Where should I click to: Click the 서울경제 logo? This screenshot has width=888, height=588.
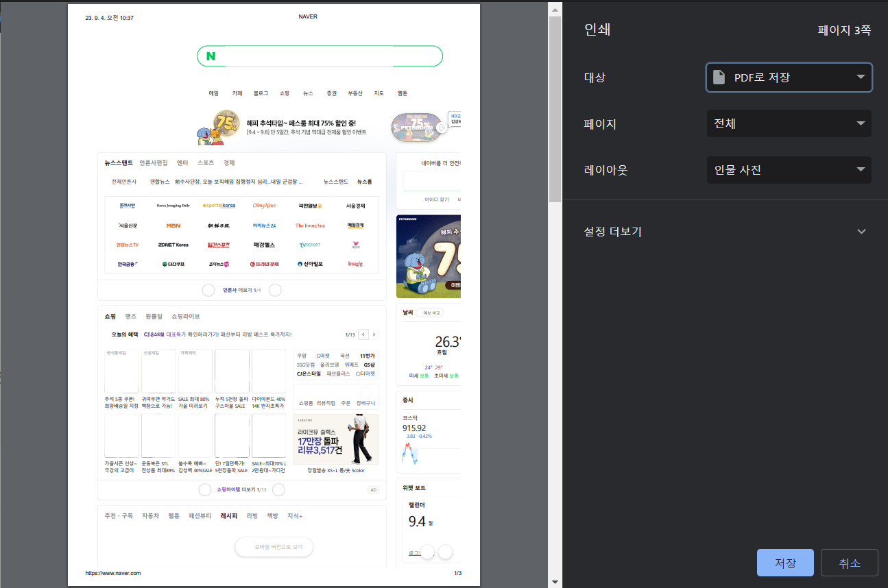(x=355, y=206)
